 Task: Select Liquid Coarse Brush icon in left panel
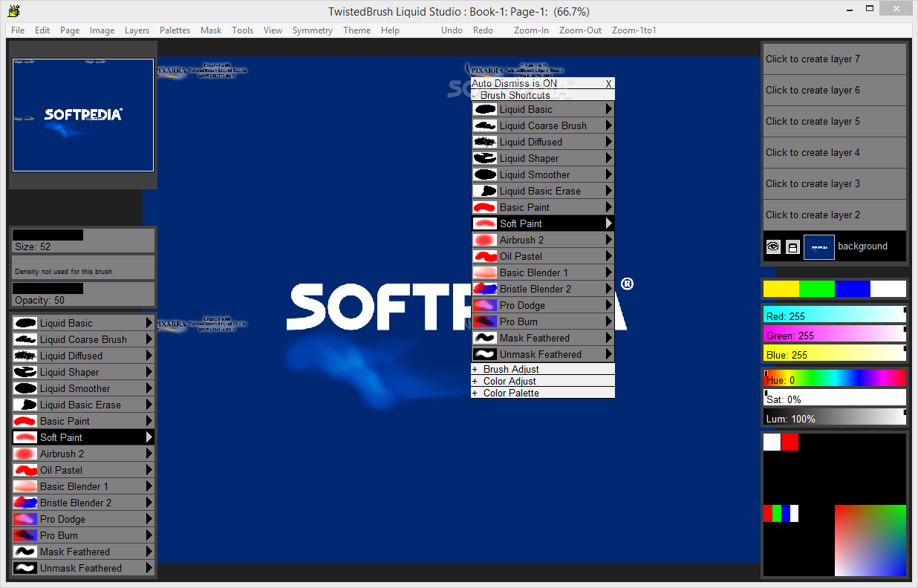(25, 339)
